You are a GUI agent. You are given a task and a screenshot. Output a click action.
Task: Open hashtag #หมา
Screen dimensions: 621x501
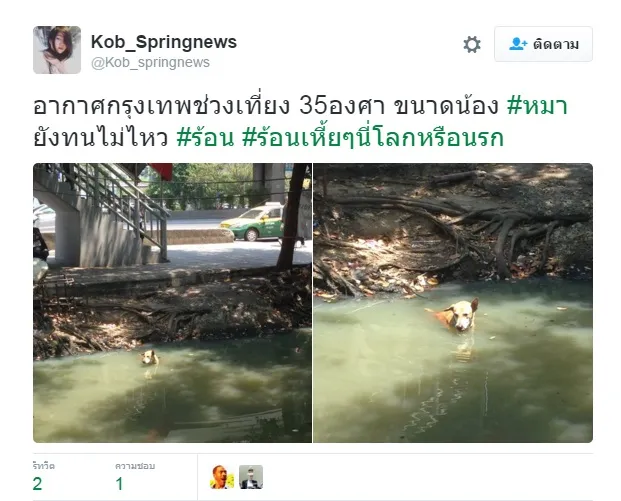coord(537,106)
